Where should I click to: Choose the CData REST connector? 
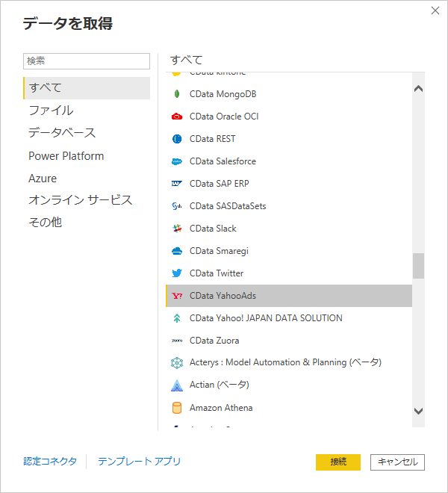tap(289, 139)
